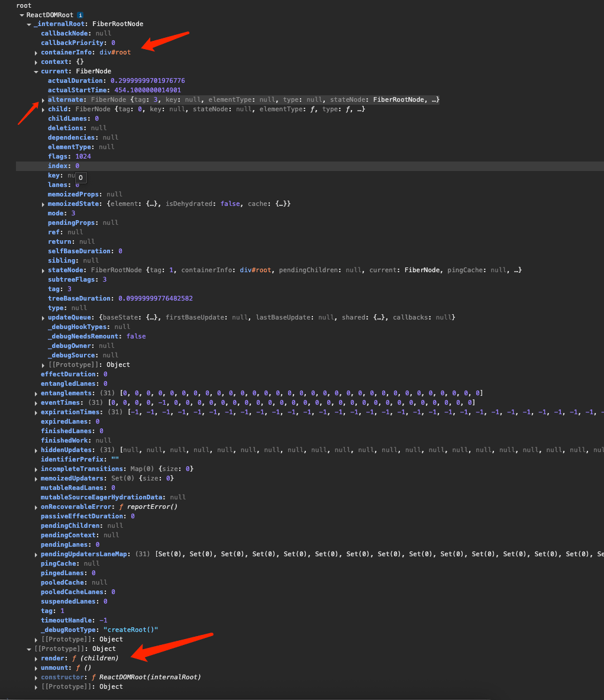Select mutableSourceEagerHydrationData row
This screenshot has width=604, height=700.
[x=114, y=497]
